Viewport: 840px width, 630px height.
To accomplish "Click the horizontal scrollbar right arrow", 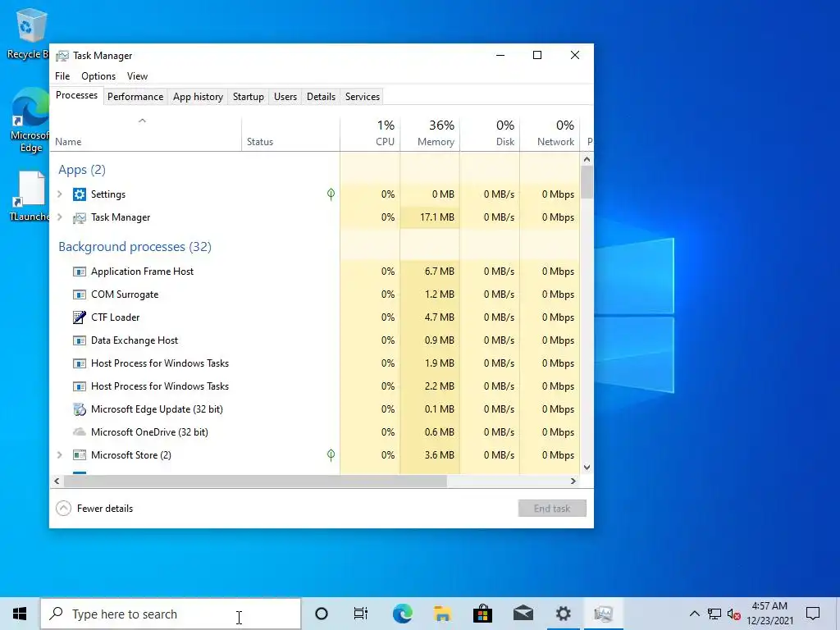I will (573, 481).
